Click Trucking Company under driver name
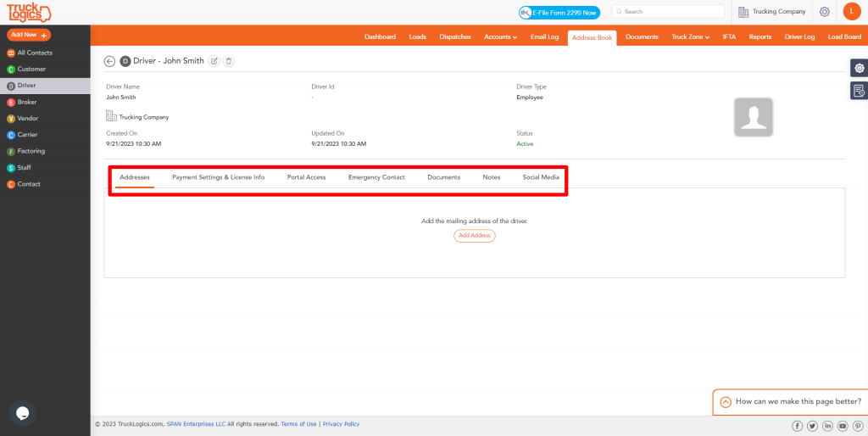The height and width of the screenshot is (436, 868). (x=144, y=117)
